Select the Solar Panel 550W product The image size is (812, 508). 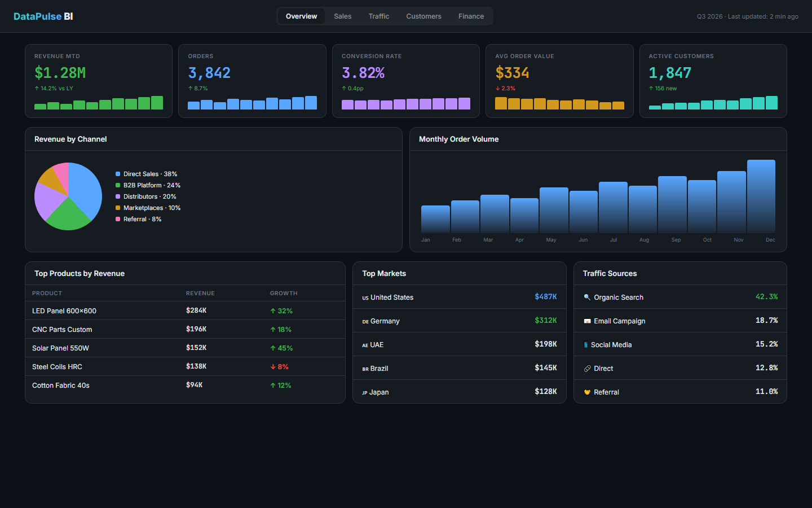pos(60,348)
